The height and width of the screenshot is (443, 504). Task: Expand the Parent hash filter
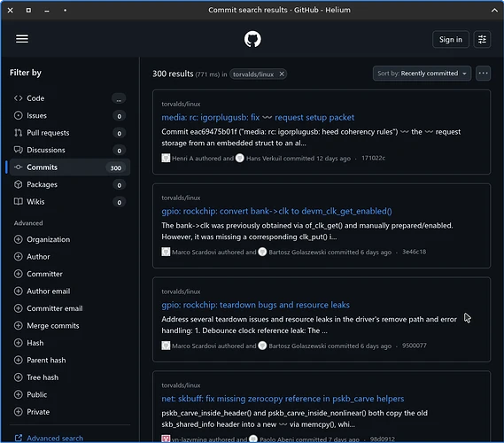coord(40,360)
